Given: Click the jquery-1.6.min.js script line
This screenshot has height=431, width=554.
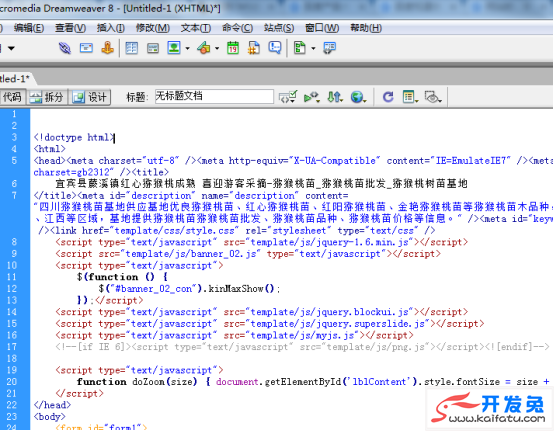Looking at the screenshot, I should (261, 242).
